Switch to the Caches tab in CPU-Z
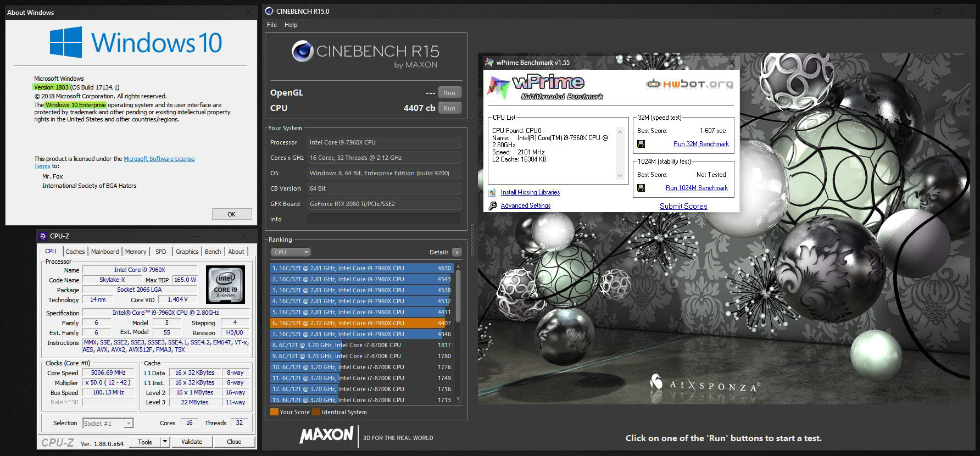The height and width of the screenshot is (456, 980). click(75, 252)
